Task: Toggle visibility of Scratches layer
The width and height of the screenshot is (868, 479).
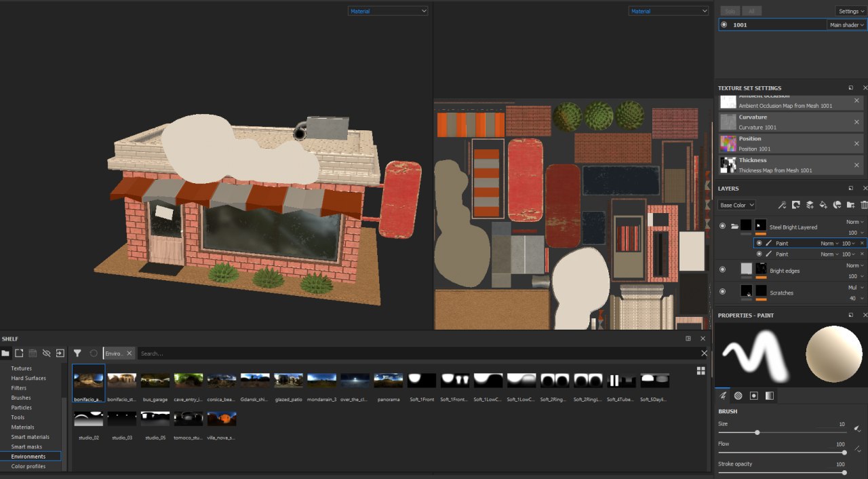Action: click(x=722, y=291)
